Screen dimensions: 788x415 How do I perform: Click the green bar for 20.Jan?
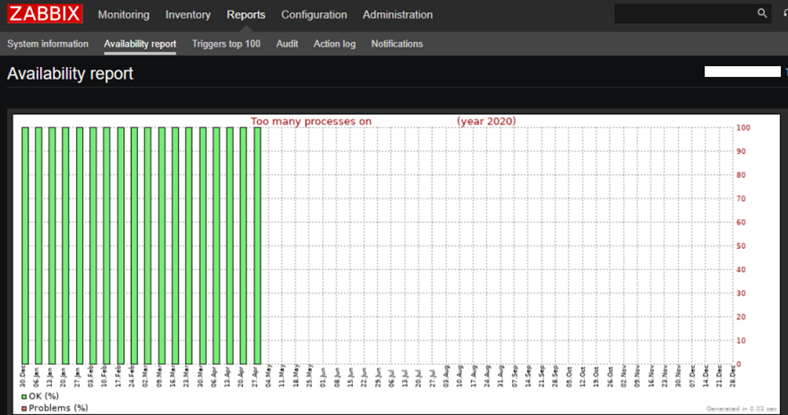[65, 246]
